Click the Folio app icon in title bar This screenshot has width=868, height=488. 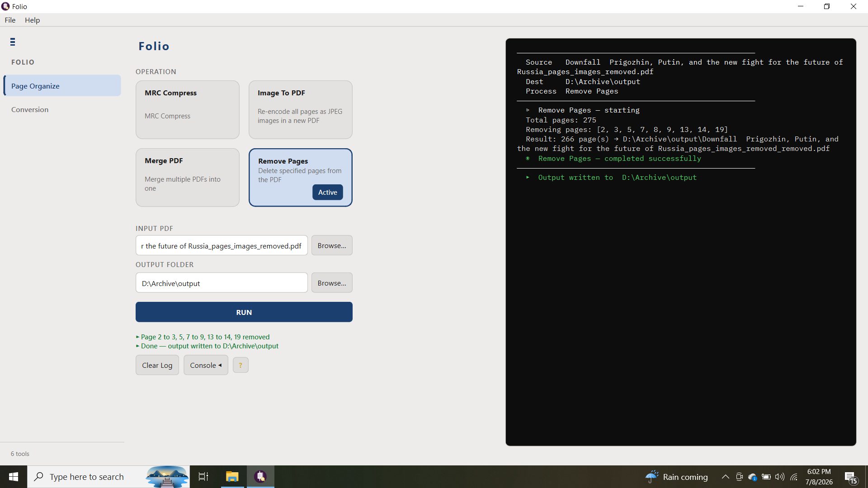[x=5, y=6]
